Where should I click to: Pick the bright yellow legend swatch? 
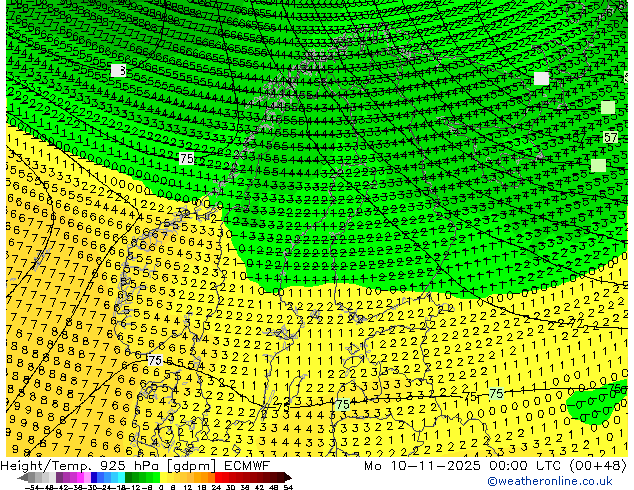163,478
